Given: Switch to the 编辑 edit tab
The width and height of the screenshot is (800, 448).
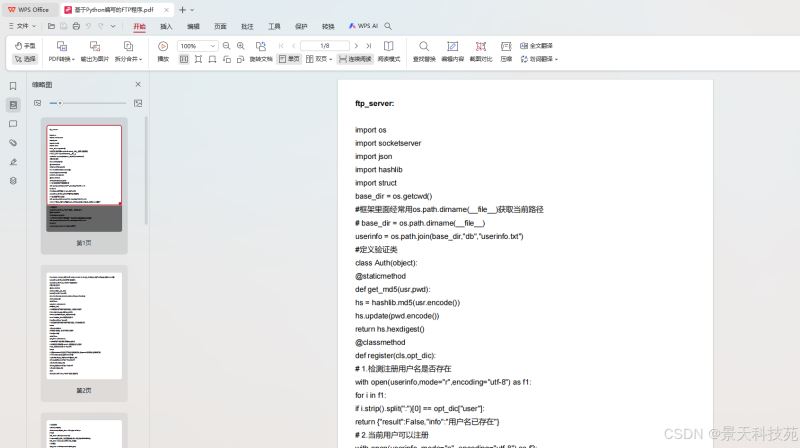Looking at the screenshot, I should 193,27.
